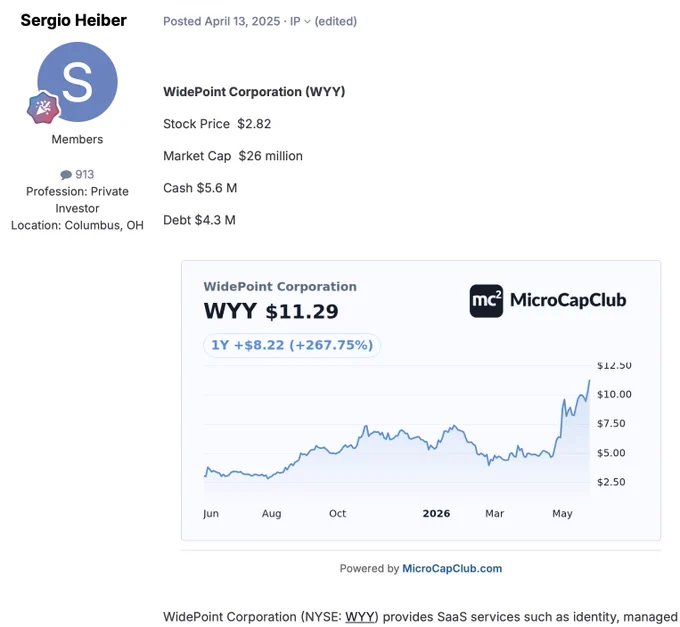Click the Jun label on chart axis

click(x=211, y=514)
